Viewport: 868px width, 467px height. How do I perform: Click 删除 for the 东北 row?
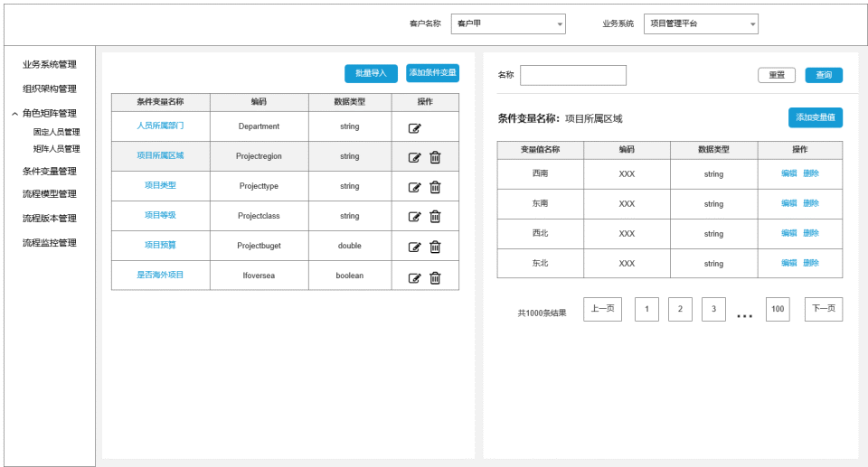[x=811, y=264]
